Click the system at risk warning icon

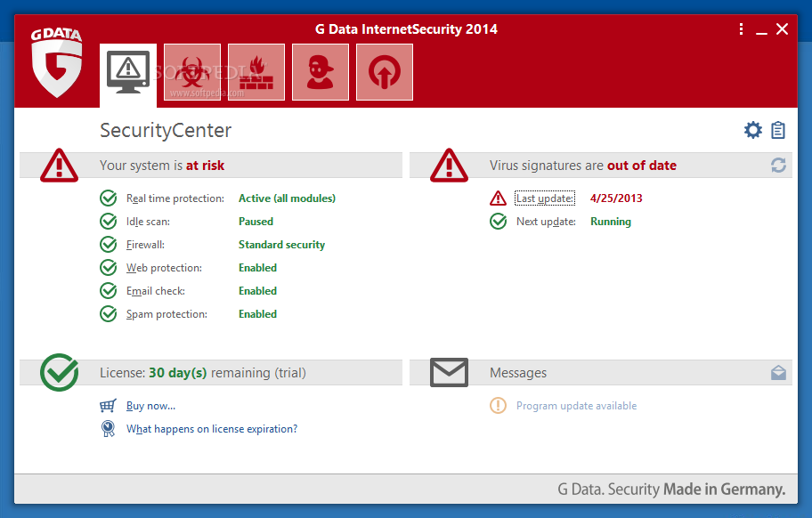click(x=59, y=166)
